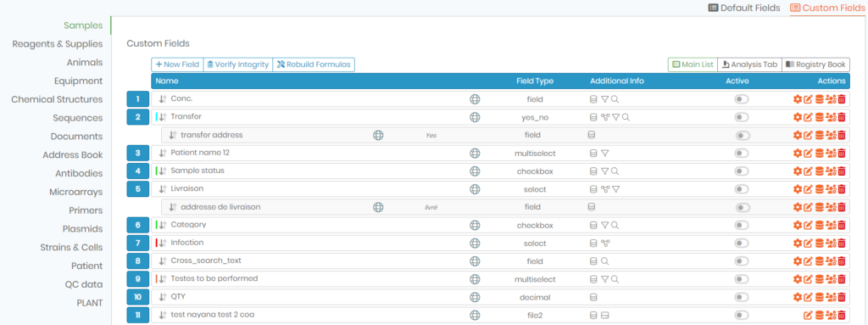Switch to Default Fields tab
868x325 pixels.
click(744, 8)
